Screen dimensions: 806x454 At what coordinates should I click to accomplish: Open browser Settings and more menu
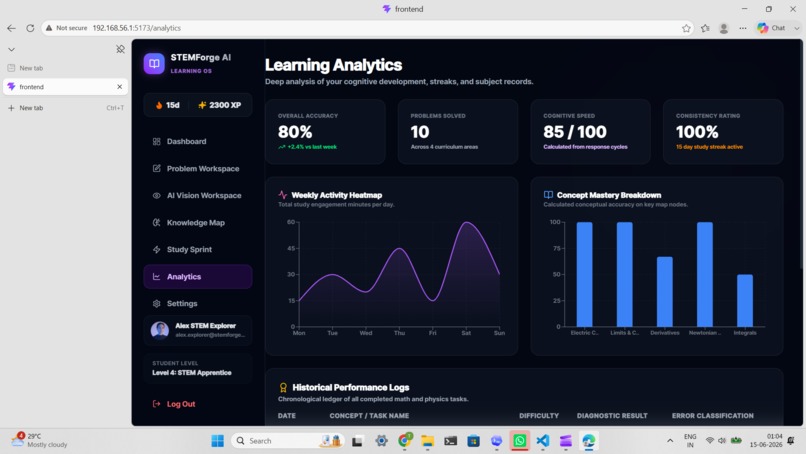point(743,28)
